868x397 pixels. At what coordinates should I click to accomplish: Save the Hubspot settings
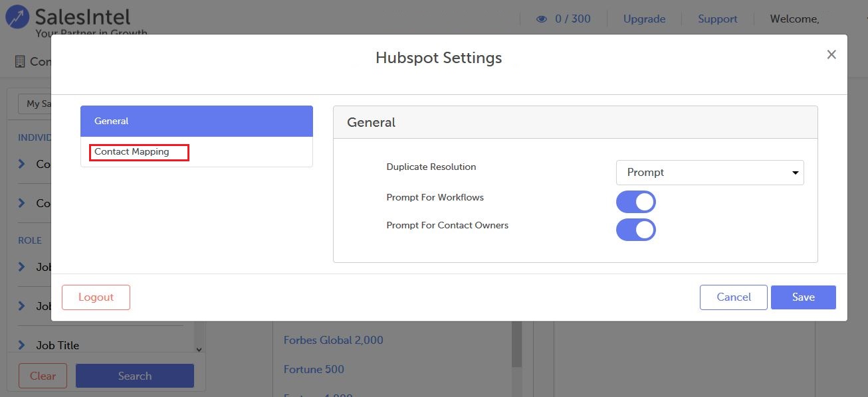(804, 297)
